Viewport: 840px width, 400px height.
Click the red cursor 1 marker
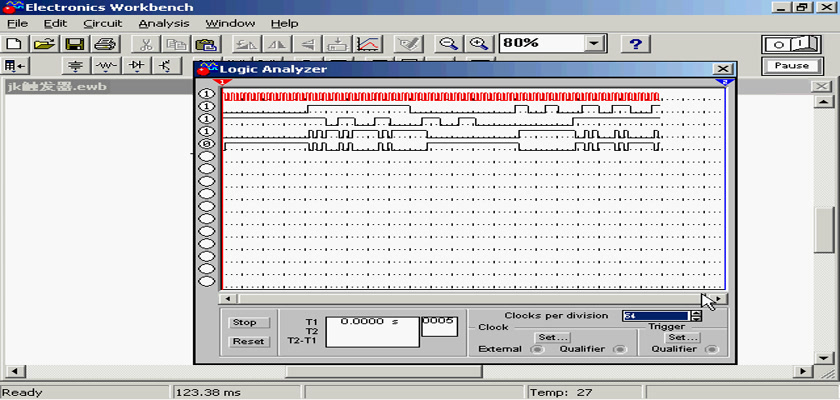pos(222,82)
